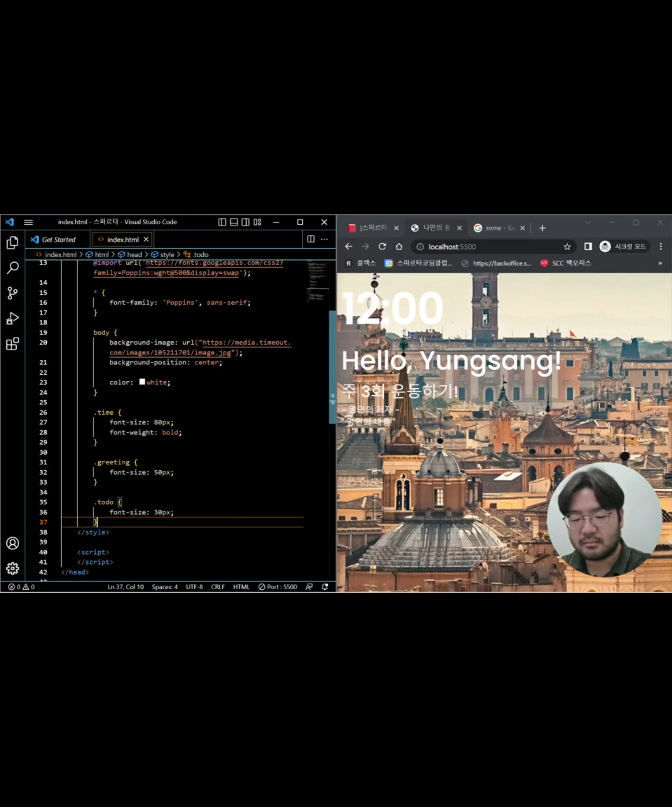The image size is (672, 807).
Task: Split the editor to the right
Action: 311,239
